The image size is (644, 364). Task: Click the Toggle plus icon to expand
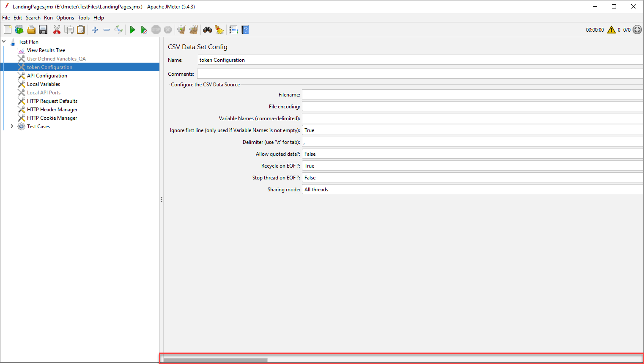coord(95,30)
